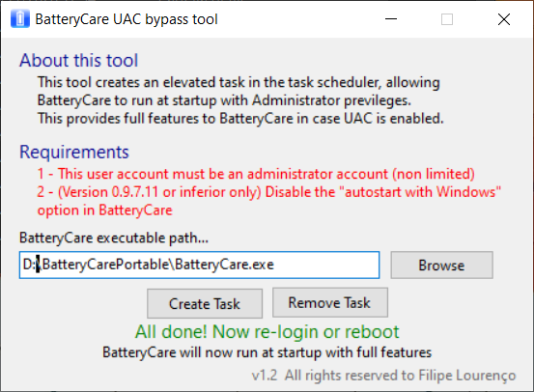The height and width of the screenshot is (392, 534).
Task: Click the window title 'BatteryCare UAC bypass tool'
Action: (x=126, y=19)
